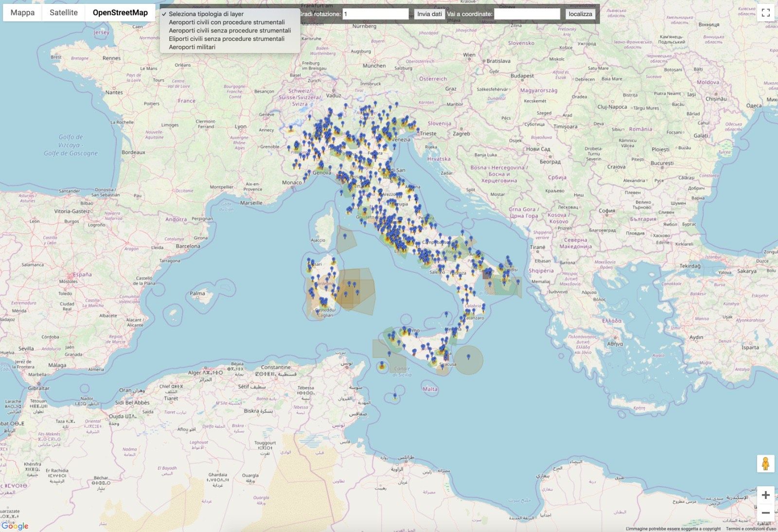This screenshot has width=778, height=532.
Task: Click the 'Gibraltar' map label
Action: click(38, 389)
